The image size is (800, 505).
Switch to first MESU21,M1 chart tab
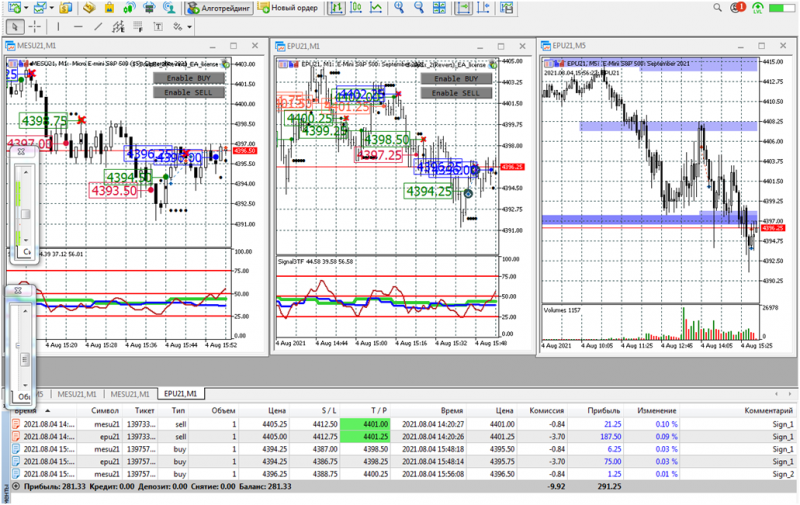(77, 394)
